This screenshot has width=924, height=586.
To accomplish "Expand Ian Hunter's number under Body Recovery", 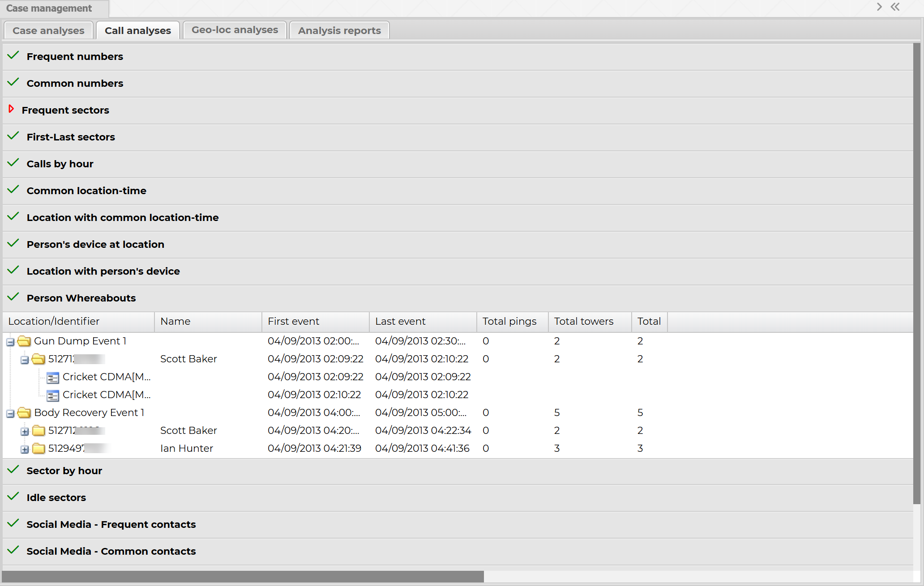I will pyautogui.click(x=25, y=450).
